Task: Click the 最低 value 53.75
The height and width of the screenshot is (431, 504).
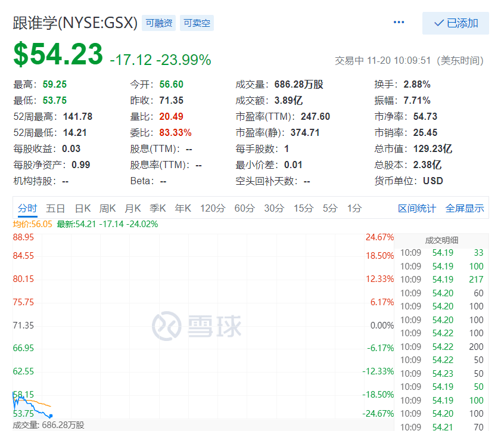Action: pos(55,100)
